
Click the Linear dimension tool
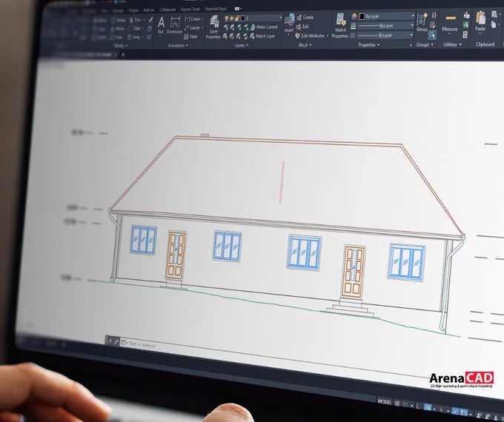pos(193,19)
